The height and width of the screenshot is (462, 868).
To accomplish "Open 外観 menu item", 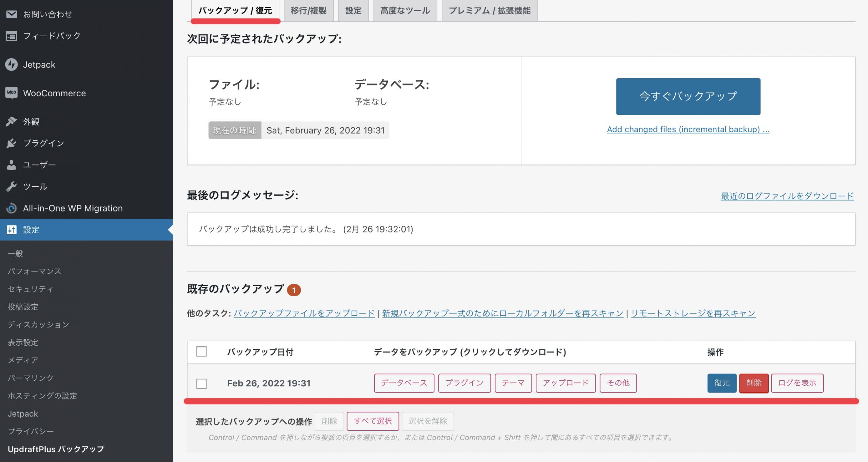I will coord(86,121).
